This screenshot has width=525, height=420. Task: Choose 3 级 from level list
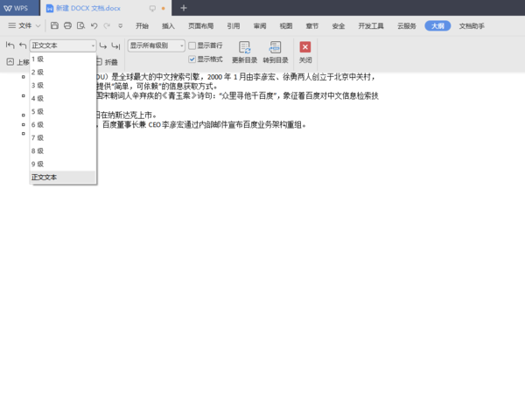[63, 86]
